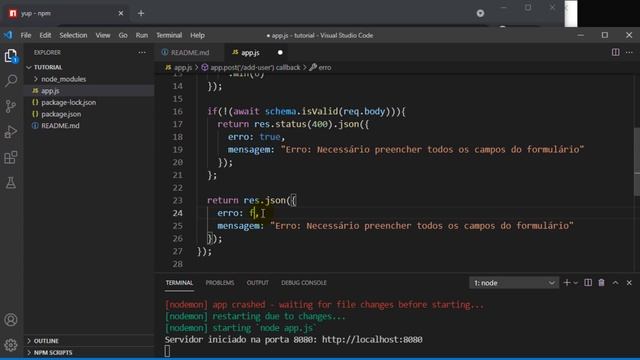Viewport: 640px width, 360px height.
Task: Maximize the terminal panel size
Action: pyautogui.click(x=616, y=282)
